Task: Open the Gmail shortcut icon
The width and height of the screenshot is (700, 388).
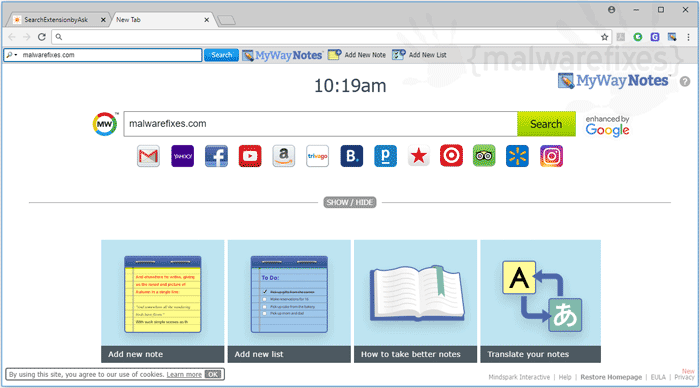Action: point(148,156)
